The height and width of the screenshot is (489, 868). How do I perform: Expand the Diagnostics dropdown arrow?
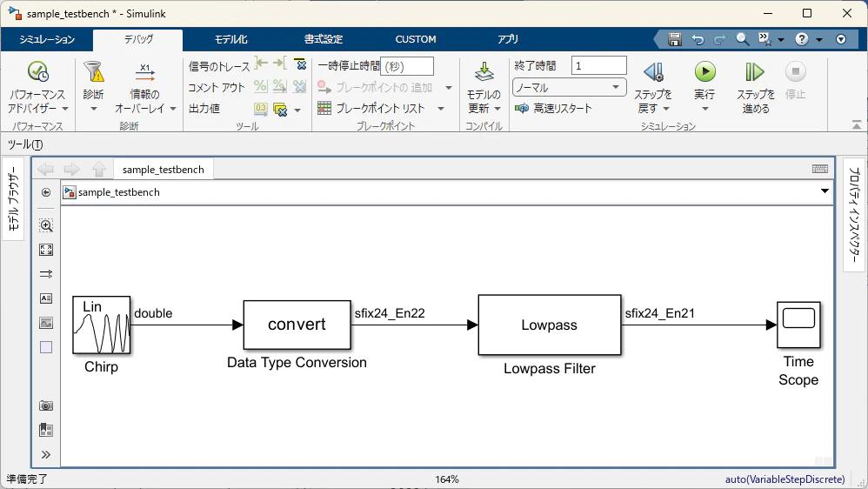click(x=93, y=109)
